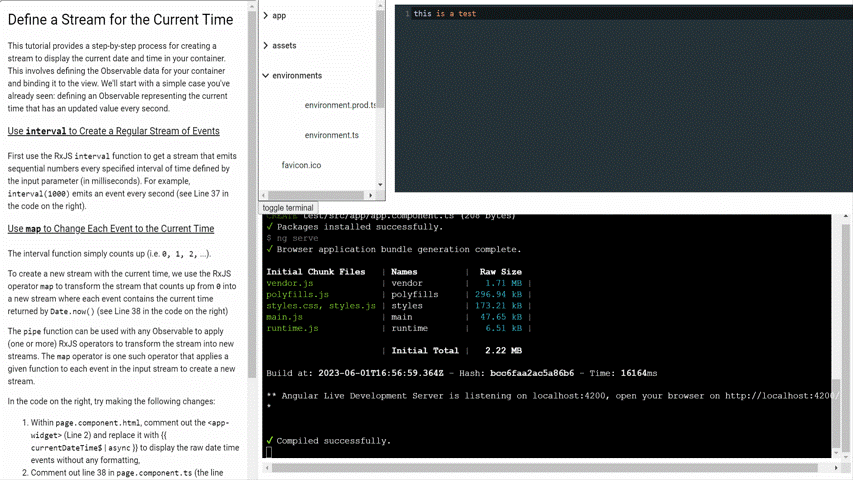Click line 1 text in code editor
This screenshot has width=853, height=480.
click(445, 14)
